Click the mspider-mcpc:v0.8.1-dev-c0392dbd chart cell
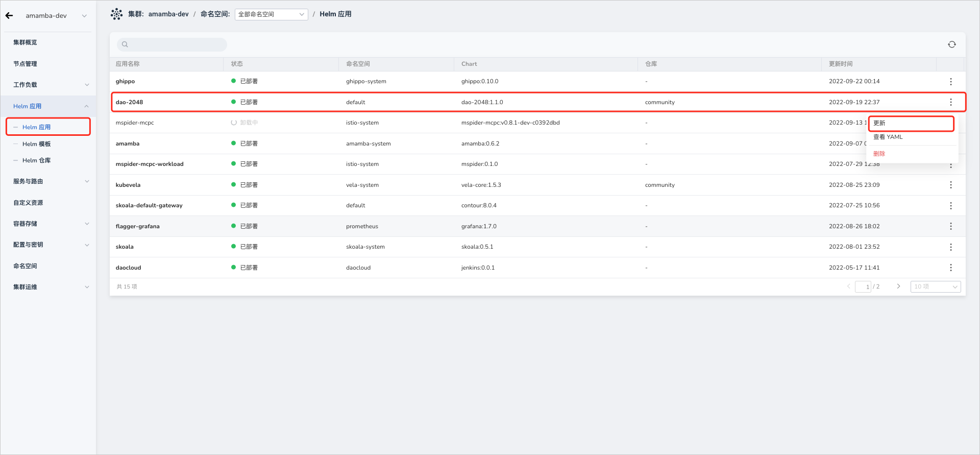 [510, 123]
